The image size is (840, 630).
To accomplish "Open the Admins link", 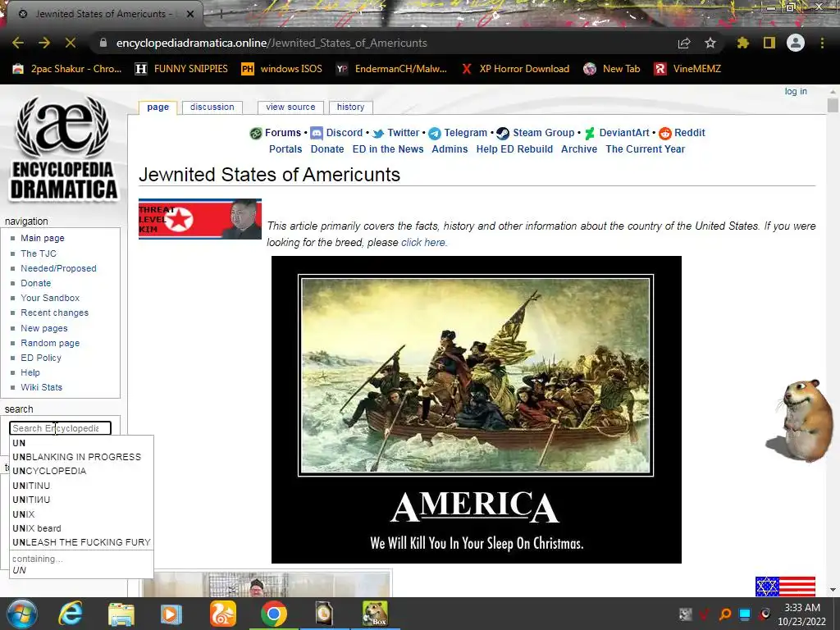I will (x=450, y=149).
